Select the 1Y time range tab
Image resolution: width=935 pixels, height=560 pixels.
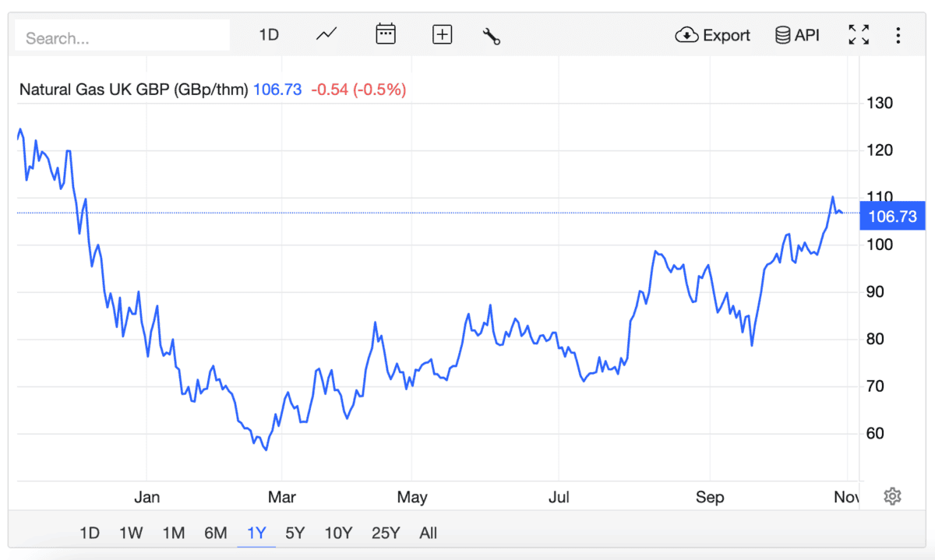click(256, 533)
